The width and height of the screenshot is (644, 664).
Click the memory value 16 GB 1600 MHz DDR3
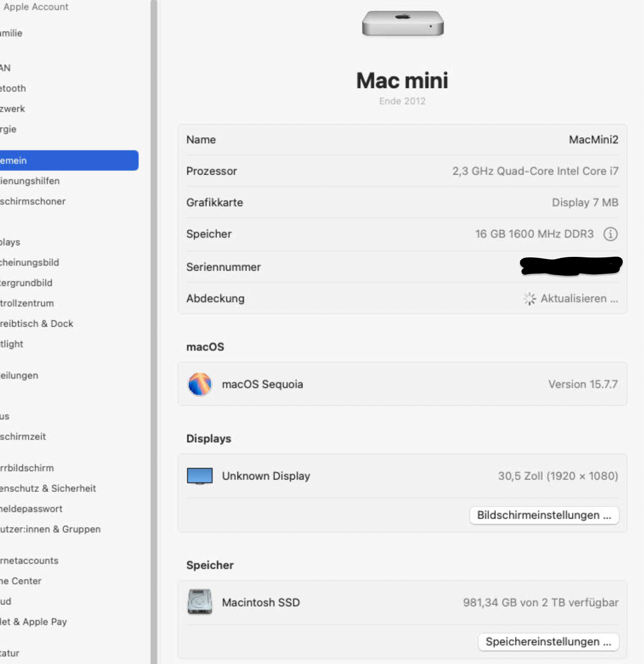tap(535, 234)
